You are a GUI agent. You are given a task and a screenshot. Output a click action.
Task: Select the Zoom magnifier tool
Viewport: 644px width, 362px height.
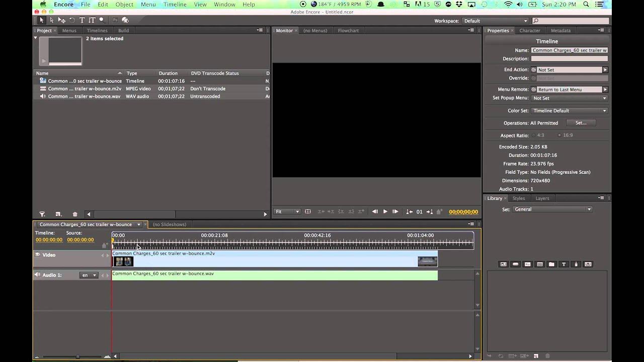point(102,20)
